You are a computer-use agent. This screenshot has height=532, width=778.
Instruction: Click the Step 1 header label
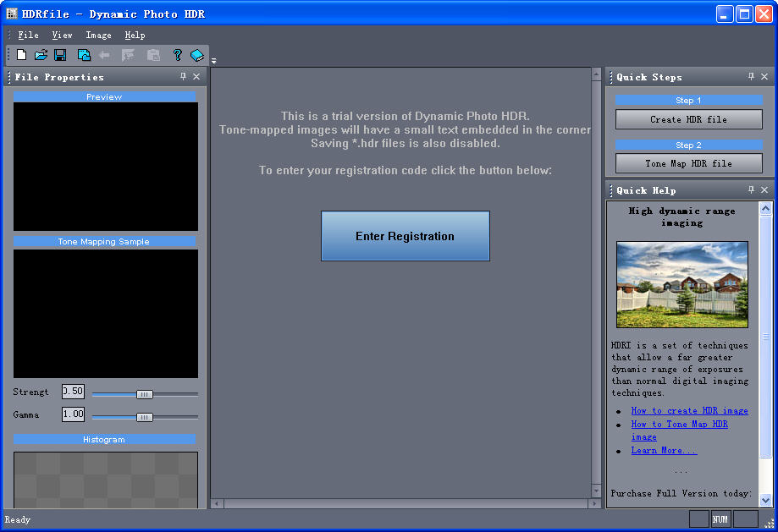pyautogui.click(x=689, y=100)
